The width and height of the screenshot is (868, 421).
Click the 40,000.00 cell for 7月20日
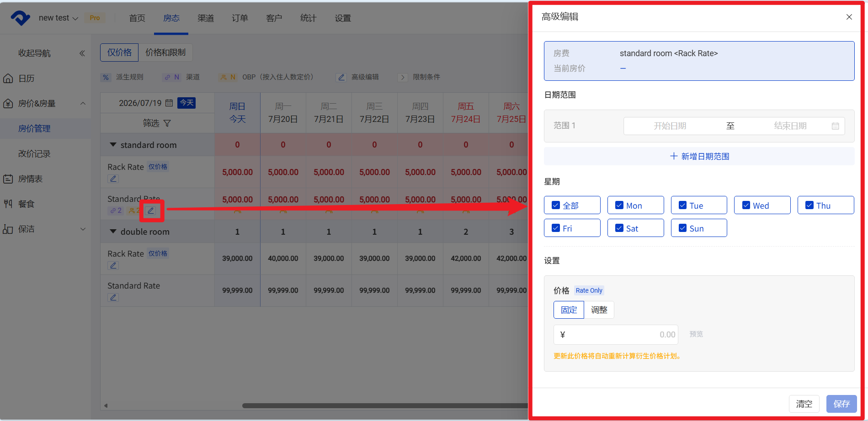[283, 258]
